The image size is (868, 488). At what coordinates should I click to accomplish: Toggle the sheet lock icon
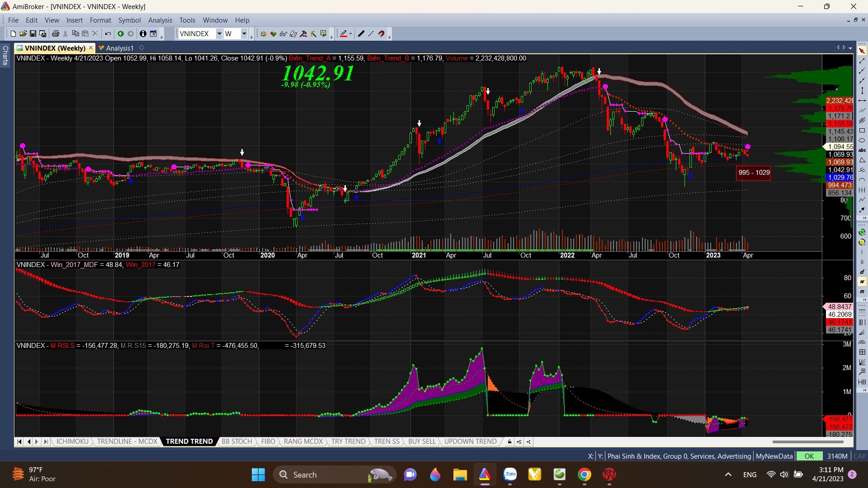(509, 441)
